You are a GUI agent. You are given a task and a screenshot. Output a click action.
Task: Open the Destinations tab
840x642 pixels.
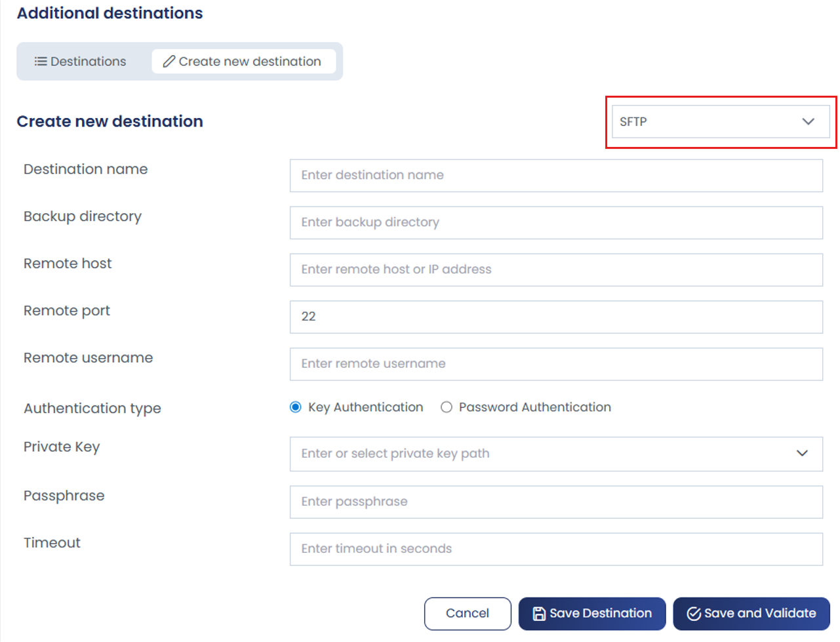pyautogui.click(x=80, y=62)
